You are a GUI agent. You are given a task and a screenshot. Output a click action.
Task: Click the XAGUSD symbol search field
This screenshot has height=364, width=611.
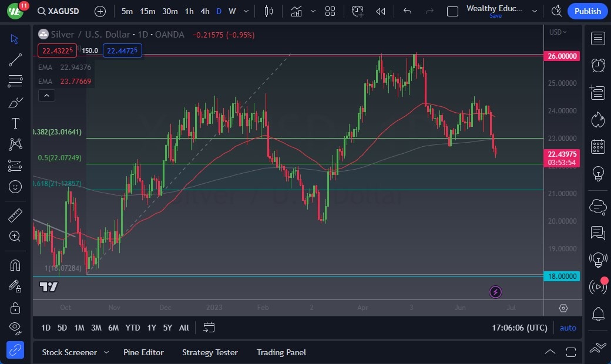pyautogui.click(x=58, y=11)
